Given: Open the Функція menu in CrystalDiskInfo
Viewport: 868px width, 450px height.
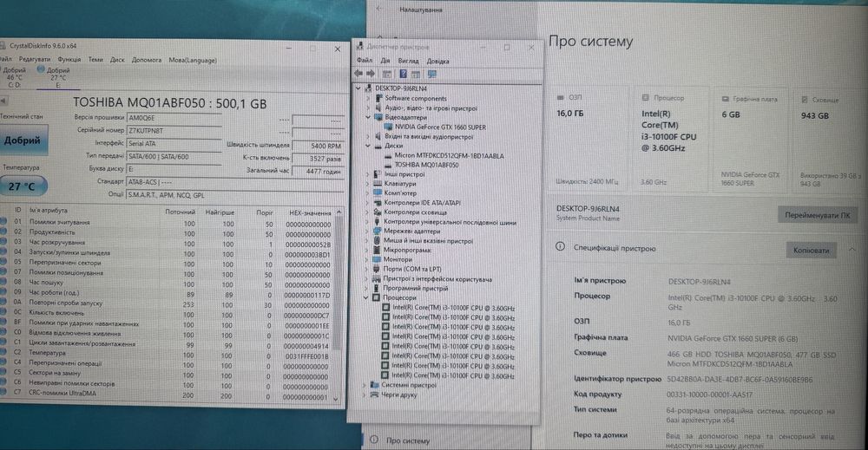Looking at the screenshot, I should tap(69, 59).
